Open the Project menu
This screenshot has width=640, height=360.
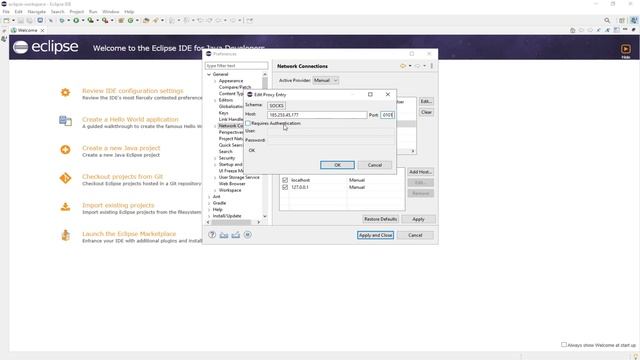tap(76, 12)
